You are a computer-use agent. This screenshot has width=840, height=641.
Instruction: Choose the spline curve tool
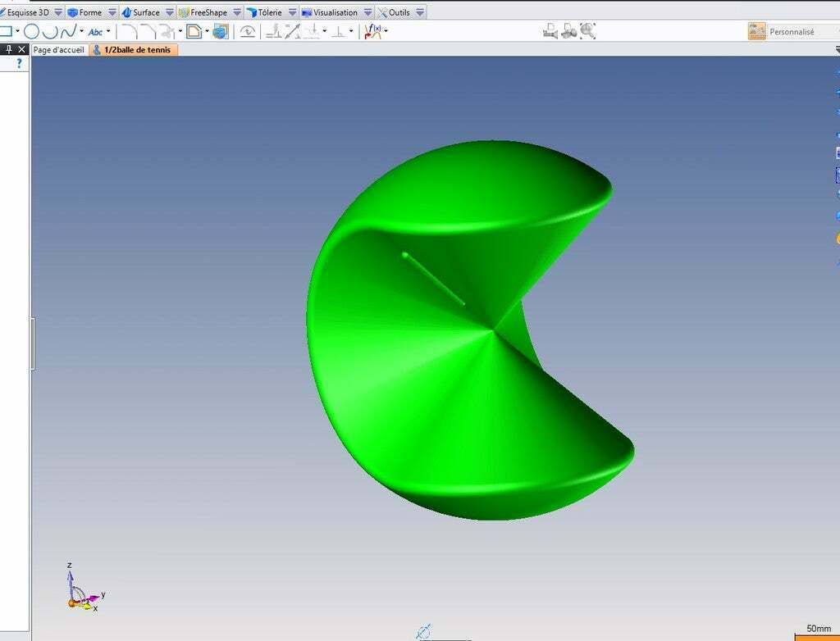click(68, 32)
